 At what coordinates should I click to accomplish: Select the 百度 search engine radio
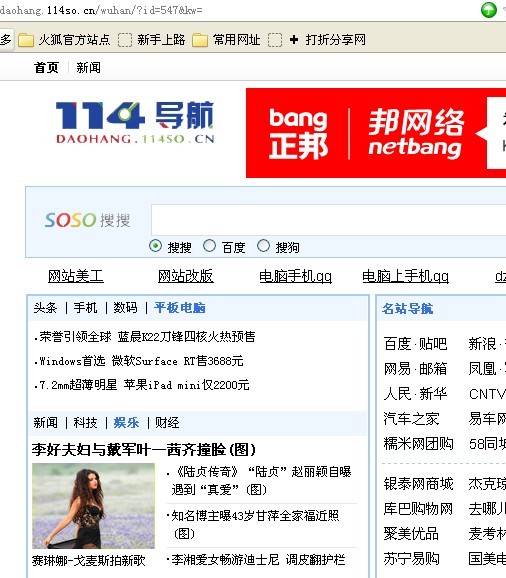[209, 246]
